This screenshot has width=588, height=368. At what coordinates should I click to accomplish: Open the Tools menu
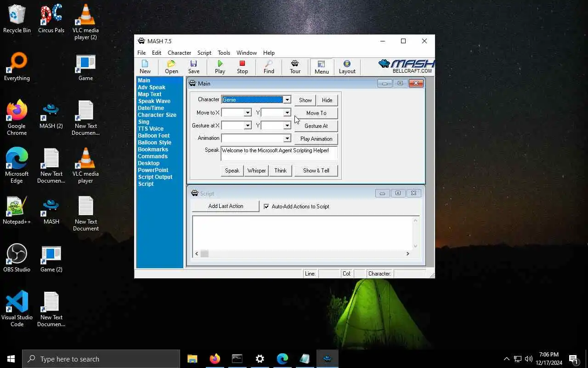click(224, 53)
